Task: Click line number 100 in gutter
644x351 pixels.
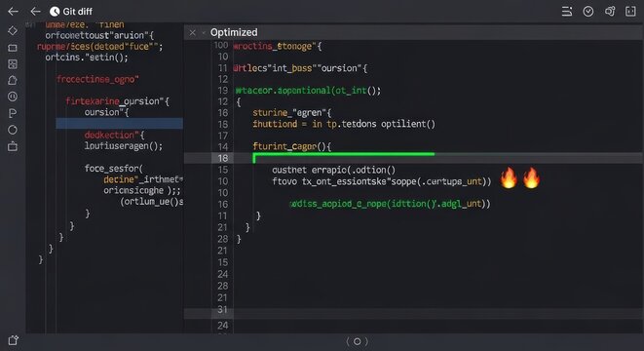Action: coord(220,45)
